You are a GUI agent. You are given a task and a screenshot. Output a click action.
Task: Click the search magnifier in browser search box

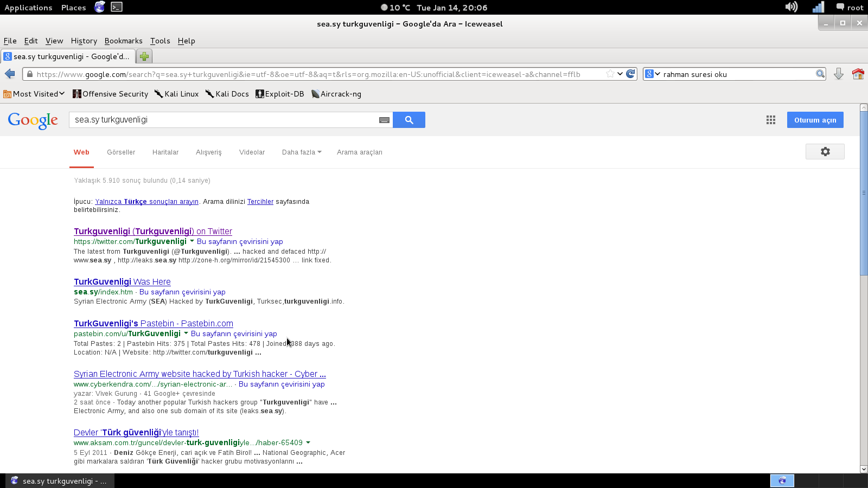pos(820,74)
